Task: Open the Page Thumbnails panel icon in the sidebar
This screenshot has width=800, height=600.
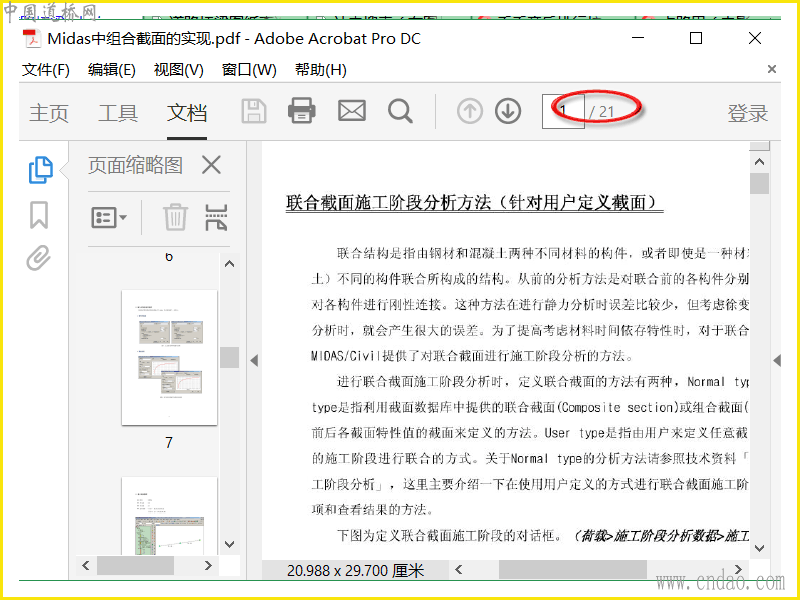Action: click(x=40, y=170)
